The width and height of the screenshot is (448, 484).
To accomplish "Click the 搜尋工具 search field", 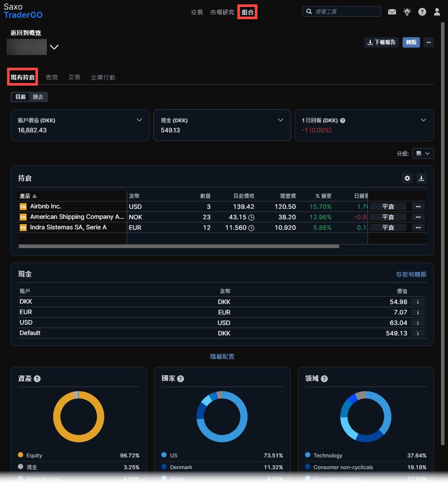I will coord(341,11).
